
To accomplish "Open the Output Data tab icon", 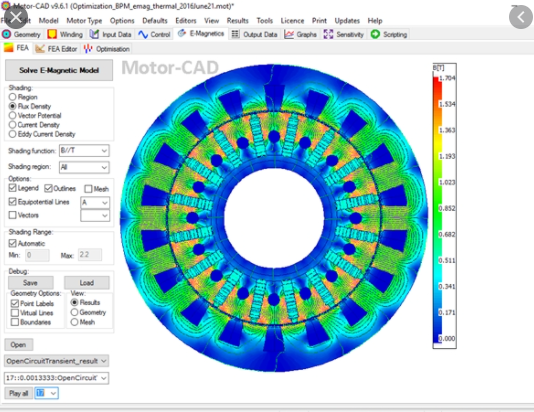I will pos(235,34).
